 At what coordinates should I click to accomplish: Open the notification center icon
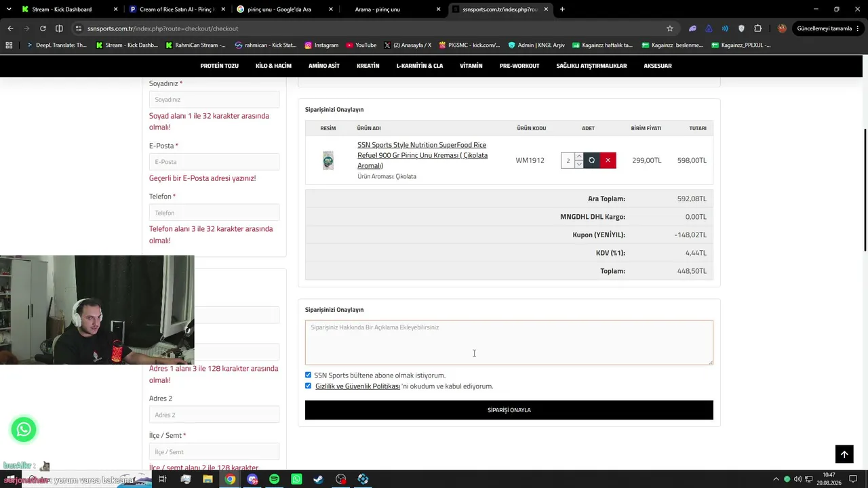[x=853, y=479]
